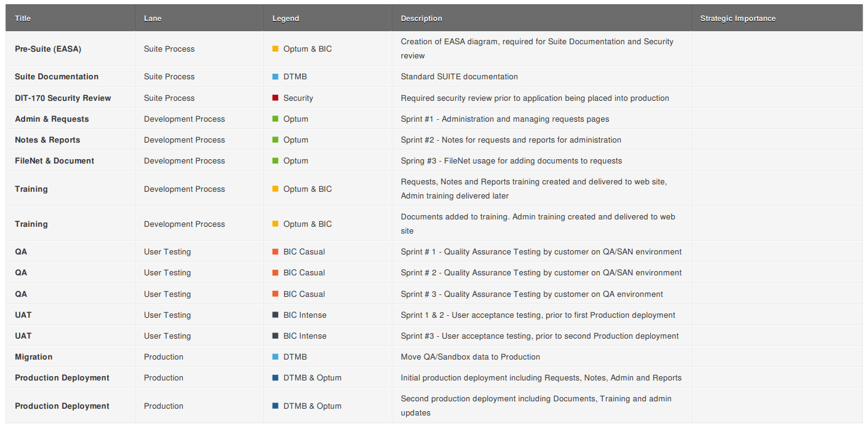Click 'Development Process' lane in the Notes & Reports row
The image size is (868, 429).
coord(185,140)
